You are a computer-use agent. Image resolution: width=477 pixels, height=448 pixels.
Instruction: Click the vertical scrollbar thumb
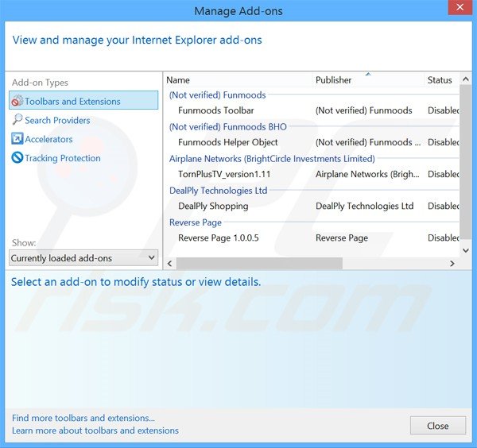point(465,162)
